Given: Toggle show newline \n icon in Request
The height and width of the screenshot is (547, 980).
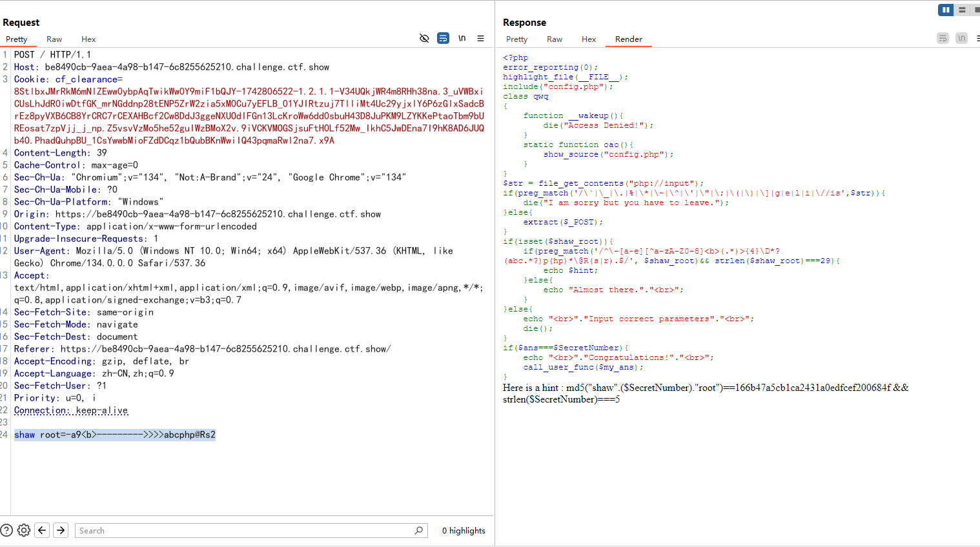Looking at the screenshot, I should tap(462, 38).
